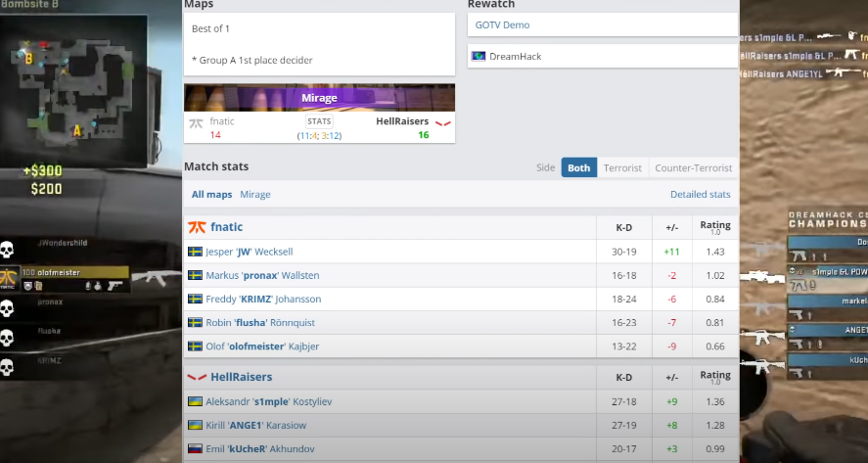Open the GOTV Demo link

coord(502,23)
